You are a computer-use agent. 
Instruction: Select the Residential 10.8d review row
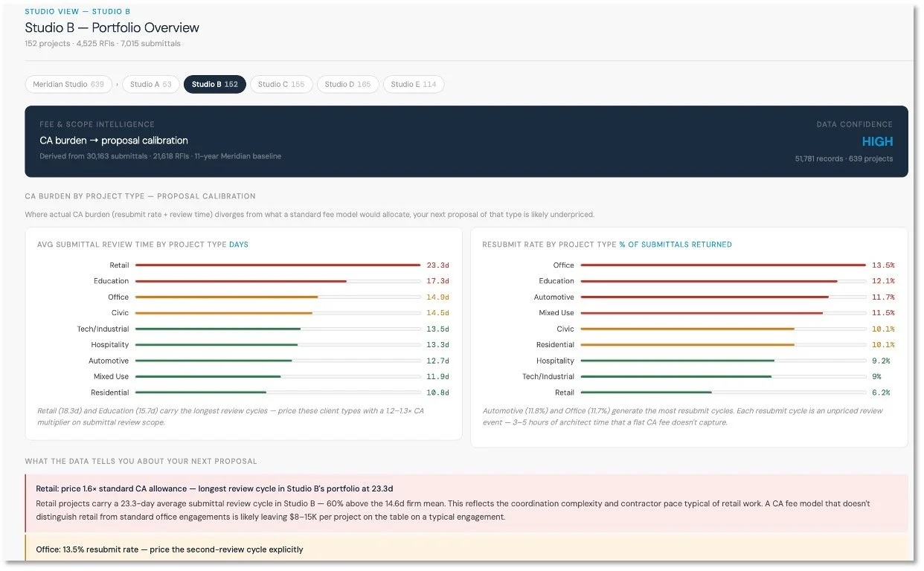point(243,393)
